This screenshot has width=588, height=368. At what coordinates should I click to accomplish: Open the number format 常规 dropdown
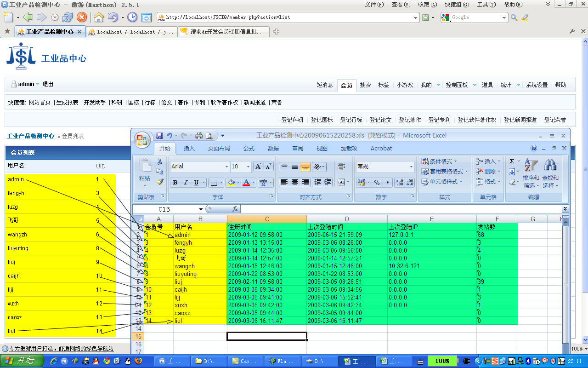point(412,167)
